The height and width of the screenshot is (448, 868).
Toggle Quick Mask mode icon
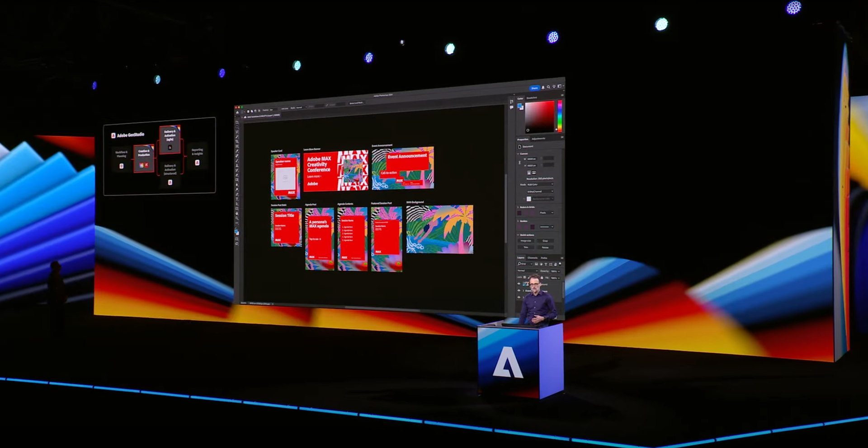click(237, 238)
